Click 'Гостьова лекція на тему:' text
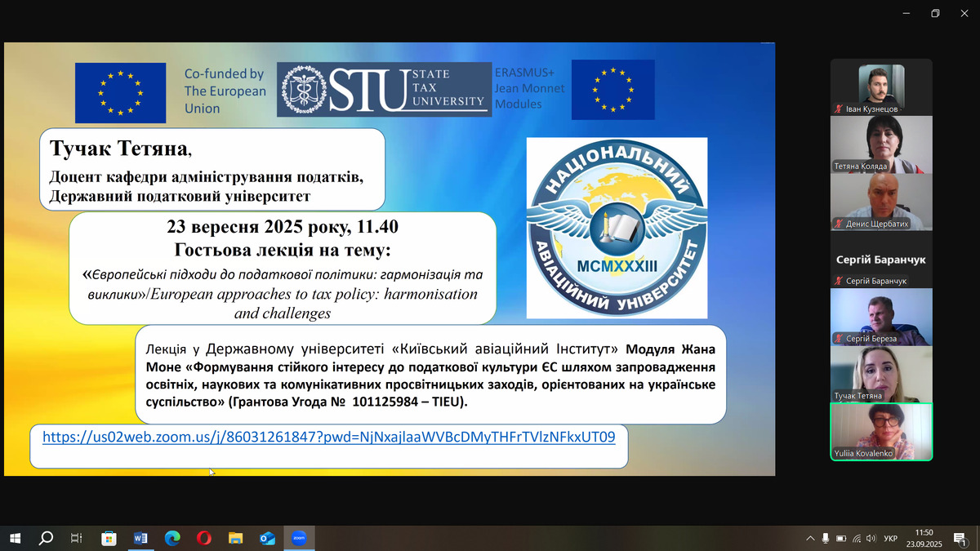 pyautogui.click(x=283, y=249)
